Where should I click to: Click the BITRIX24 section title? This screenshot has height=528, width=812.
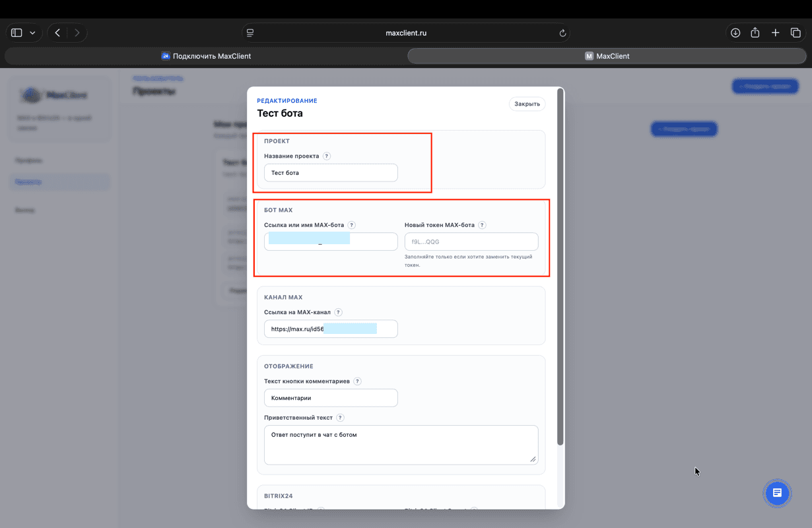(x=278, y=496)
